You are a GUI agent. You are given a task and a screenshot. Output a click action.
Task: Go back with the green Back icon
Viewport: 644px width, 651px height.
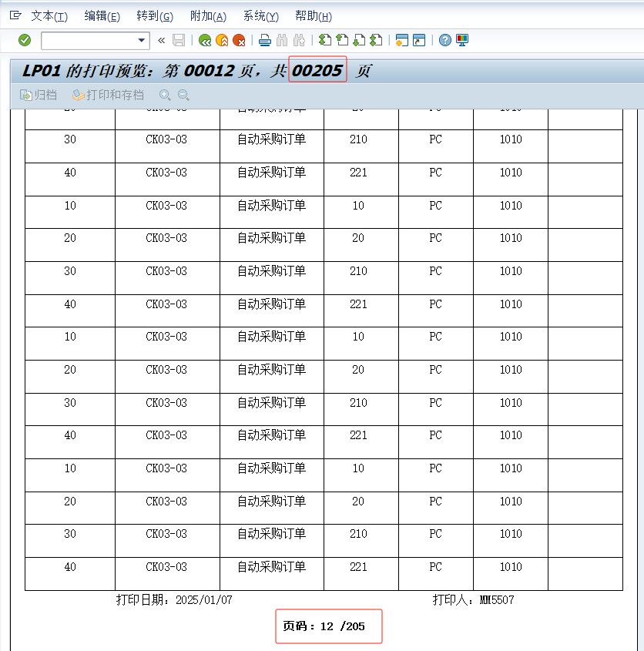205,40
